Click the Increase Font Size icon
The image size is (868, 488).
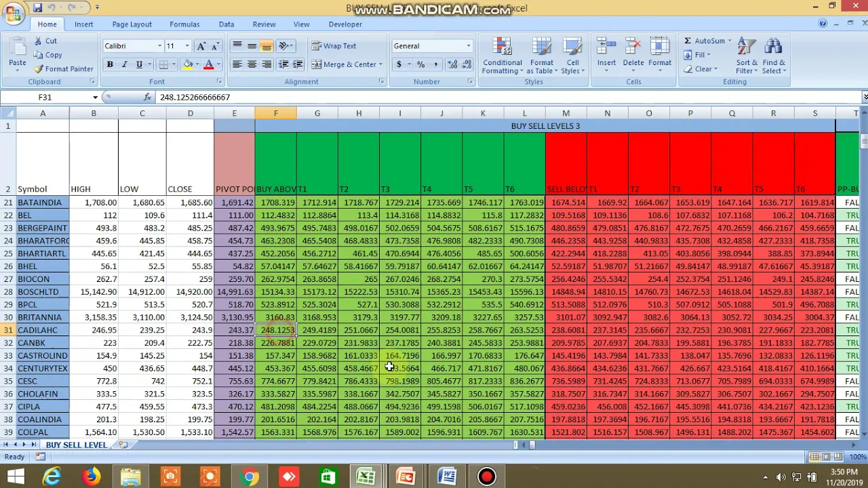click(201, 46)
